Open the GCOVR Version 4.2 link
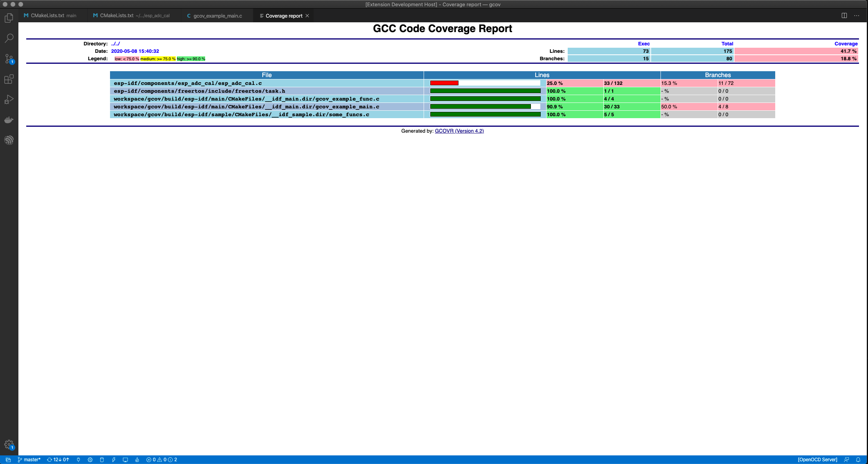Image resolution: width=868 pixels, height=464 pixels. (x=459, y=131)
